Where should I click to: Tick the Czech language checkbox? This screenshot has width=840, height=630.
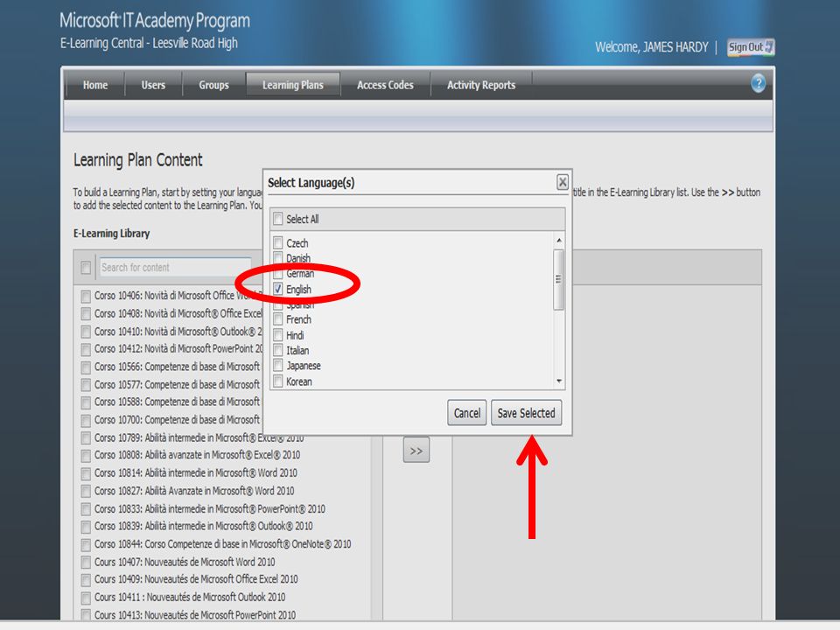278,242
